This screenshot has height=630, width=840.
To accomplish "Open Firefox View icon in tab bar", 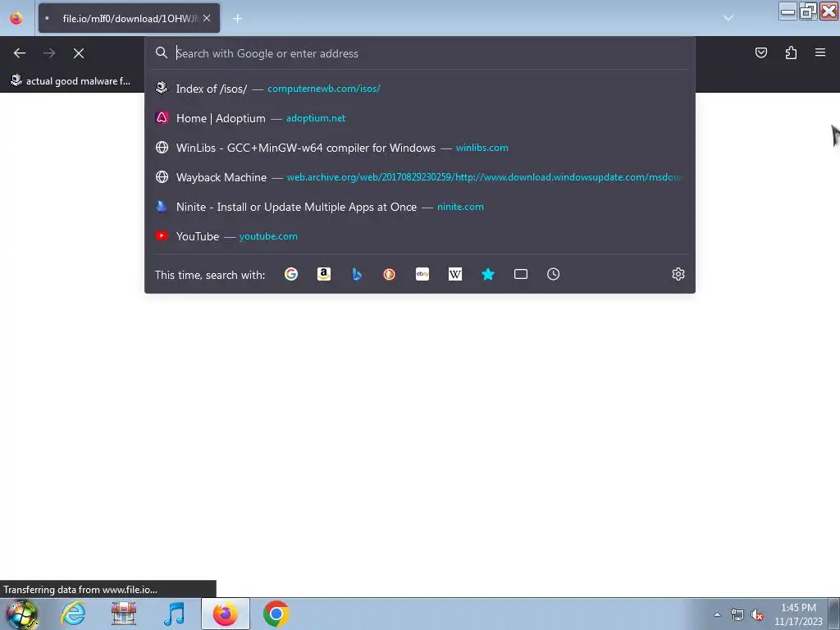I will pyautogui.click(x=16, y=18).
